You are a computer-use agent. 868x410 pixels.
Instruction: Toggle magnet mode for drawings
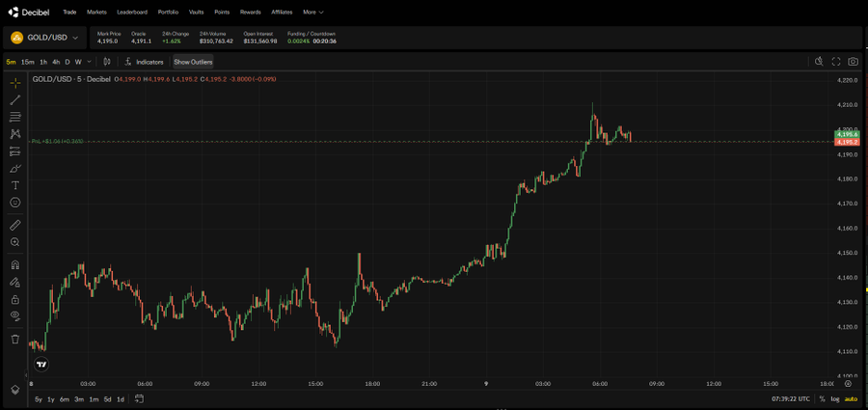14,265
